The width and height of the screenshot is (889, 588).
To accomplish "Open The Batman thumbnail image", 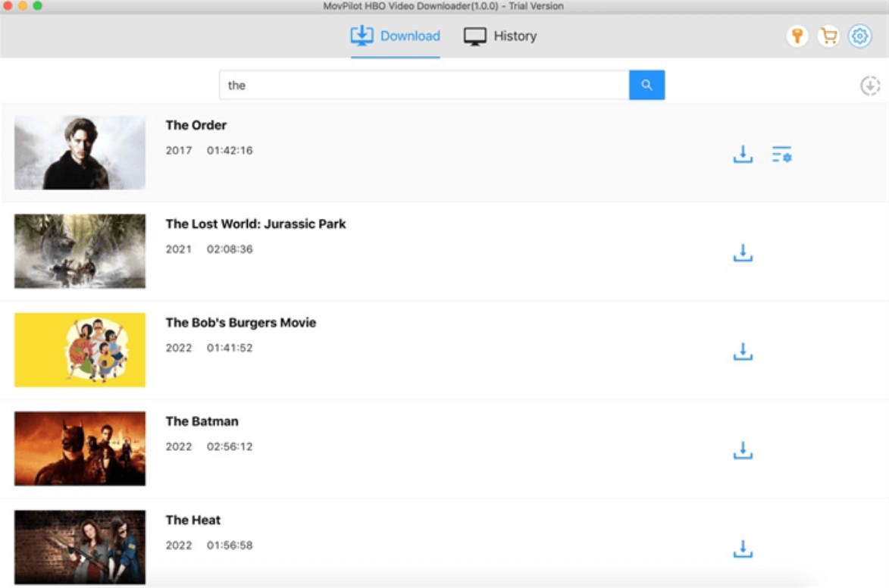I will click(x=80, y=449).
